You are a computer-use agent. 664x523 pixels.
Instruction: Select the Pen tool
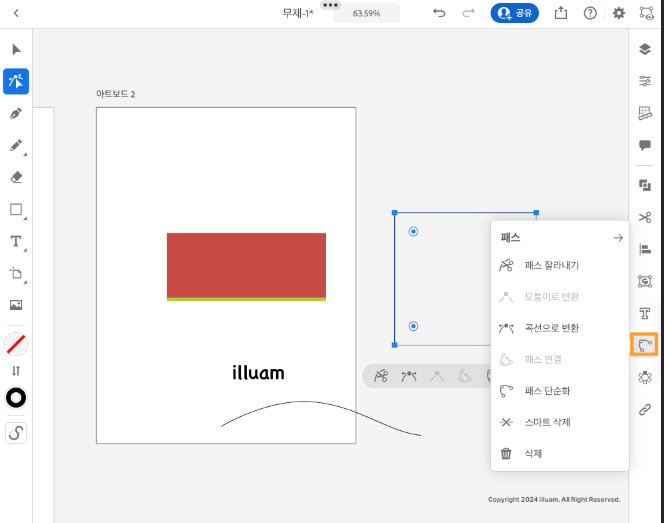[16, 113]
